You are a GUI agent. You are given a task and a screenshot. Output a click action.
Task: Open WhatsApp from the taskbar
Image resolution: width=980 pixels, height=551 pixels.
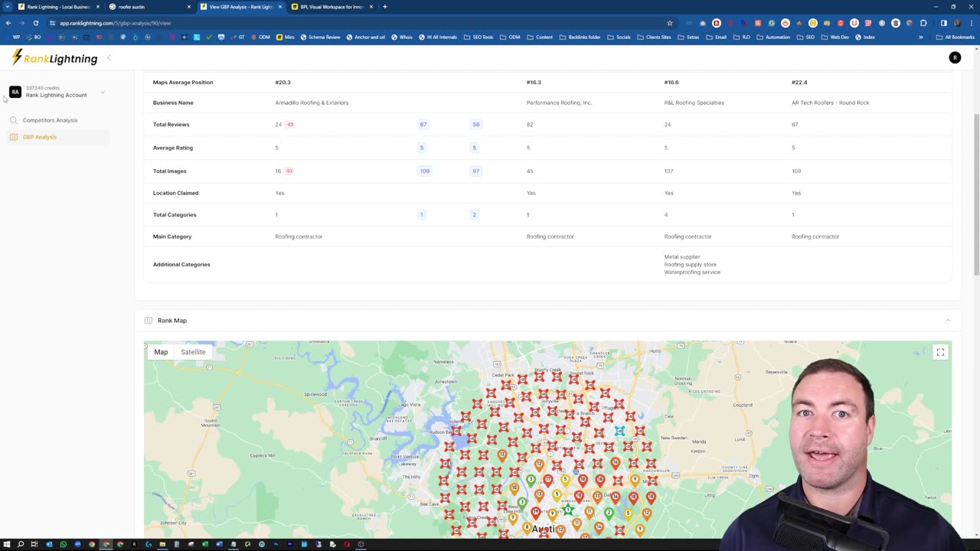tap(63, 544)
